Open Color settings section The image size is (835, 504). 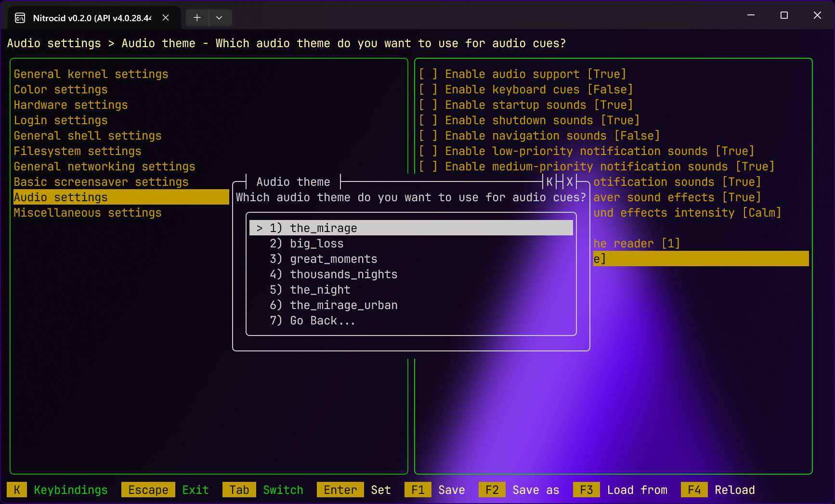click(61, 90)
